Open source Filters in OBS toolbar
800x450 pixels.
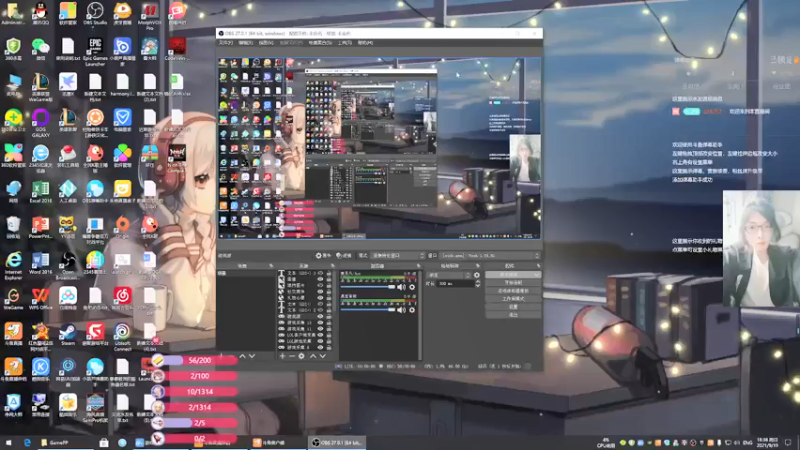click(344, 255)
